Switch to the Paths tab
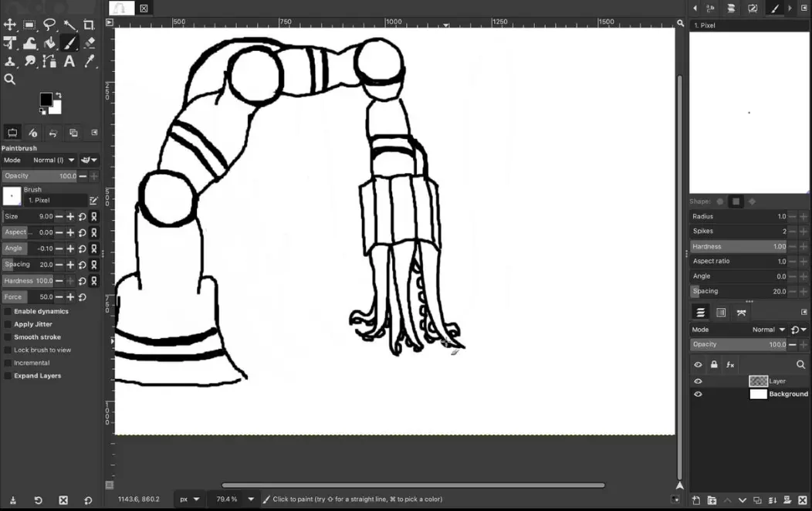Image resolution: width=812 pixels, height=511 pixels. tap(741, 311)
